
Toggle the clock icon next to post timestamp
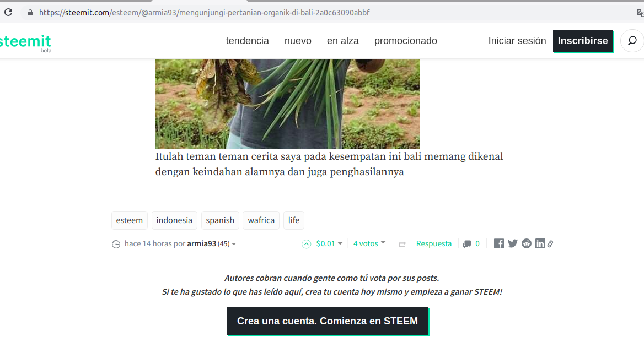[116, 244]
